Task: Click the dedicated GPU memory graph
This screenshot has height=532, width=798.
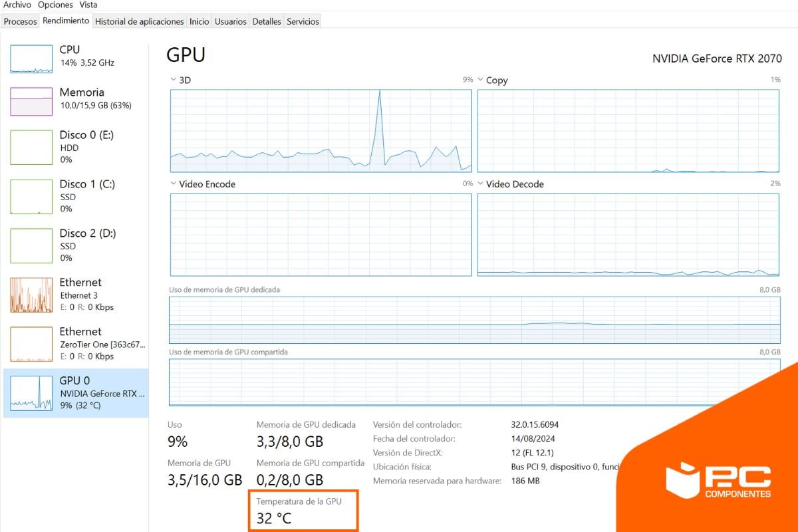Action: (475, 320)
